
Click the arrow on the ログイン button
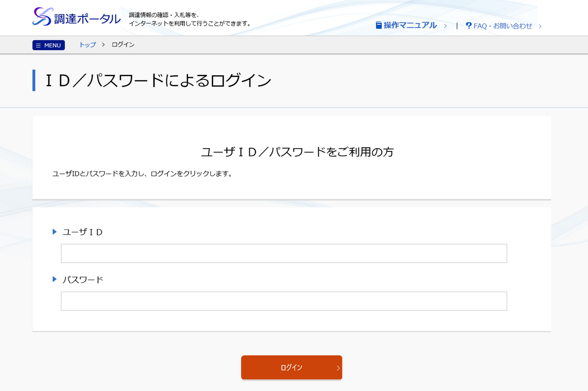point(338,368)
